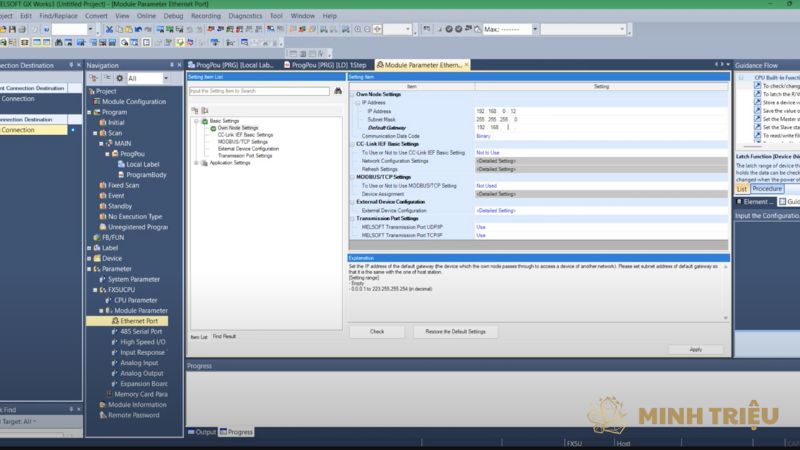Screen dimensions: 800x450
Task: Click the gear options icon in Navigation panel
Action: point(119,78)
